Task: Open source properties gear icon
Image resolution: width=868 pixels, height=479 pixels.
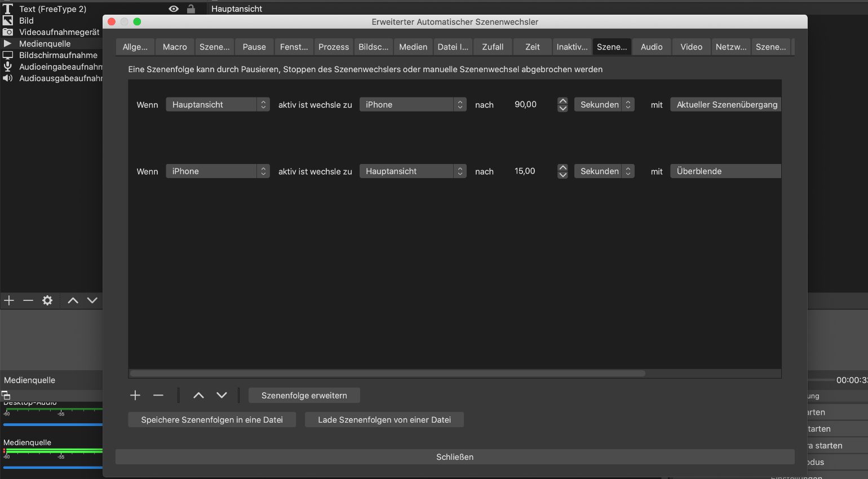Action: [47, 300]
